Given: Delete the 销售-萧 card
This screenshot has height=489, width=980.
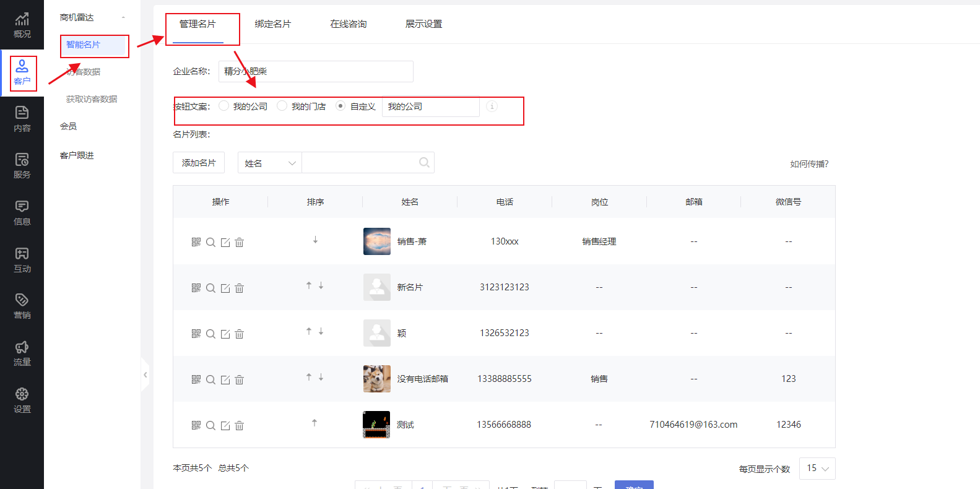Looking at the screenshot, I should (x=240, y=242).
